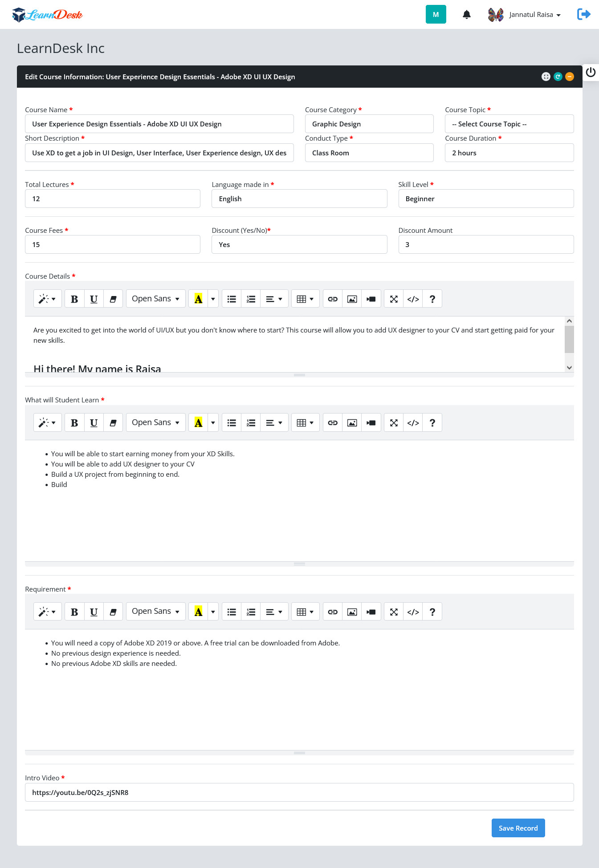The image size is (599, 868).
Task: Toggle code view in What will Student Learn editor
Action: (413, 423)
